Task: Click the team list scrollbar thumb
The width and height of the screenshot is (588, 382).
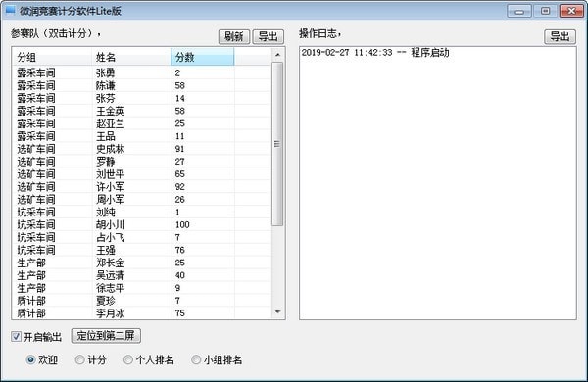Action: [x=277, y=144]
